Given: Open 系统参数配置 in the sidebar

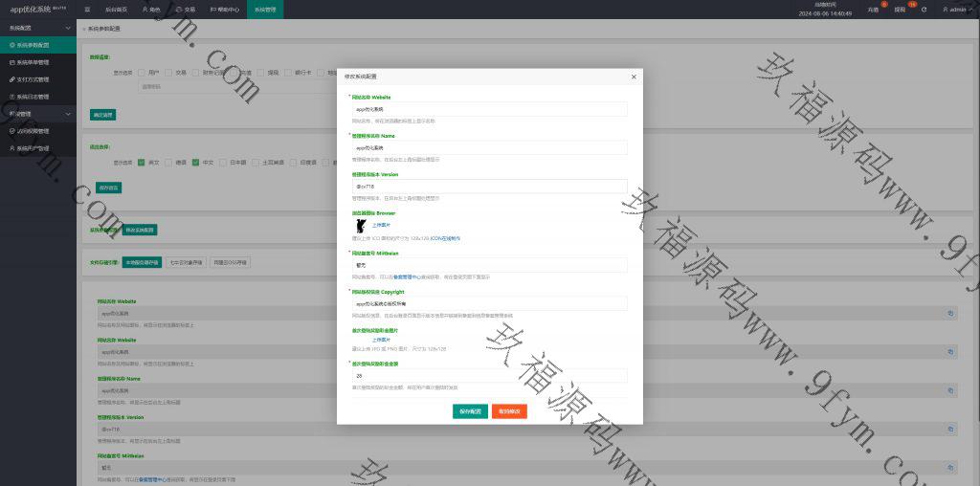Looking at the screenshot, I should (x=36, y=45).
